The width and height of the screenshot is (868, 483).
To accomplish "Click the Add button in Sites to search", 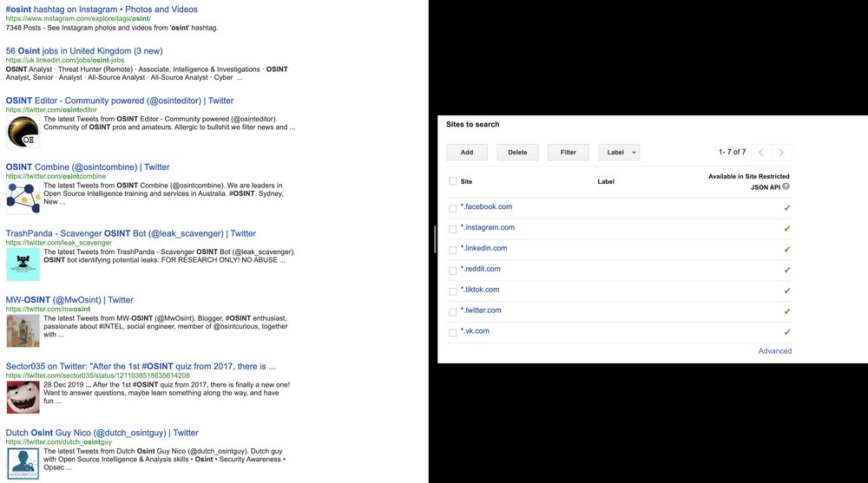I will coord(467,152).
